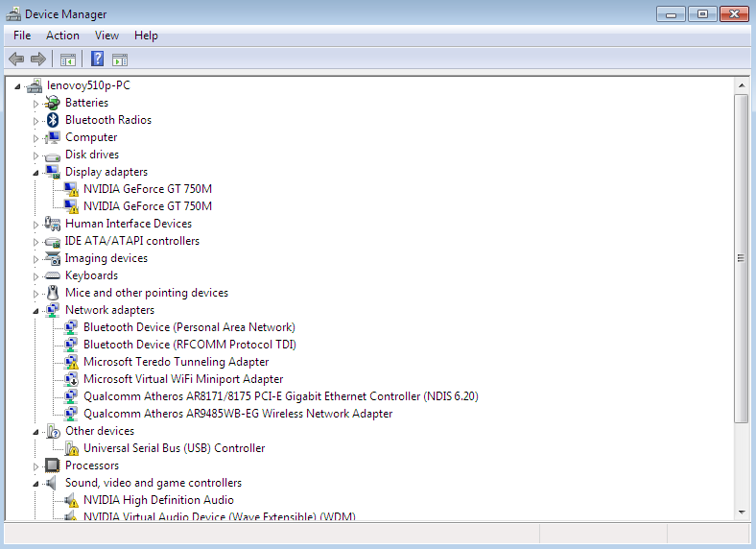Viewport: 756px width, 549px height.
Task: Click the Microsoft Teredo Tunneling Adapter warning icon
Action: click(x=71, y=362)
